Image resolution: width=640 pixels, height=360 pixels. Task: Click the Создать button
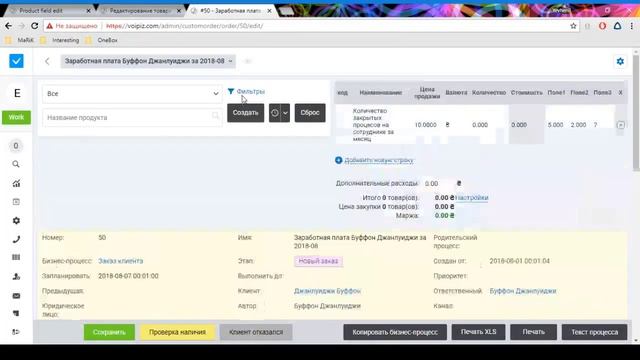[x=246, y=113]
